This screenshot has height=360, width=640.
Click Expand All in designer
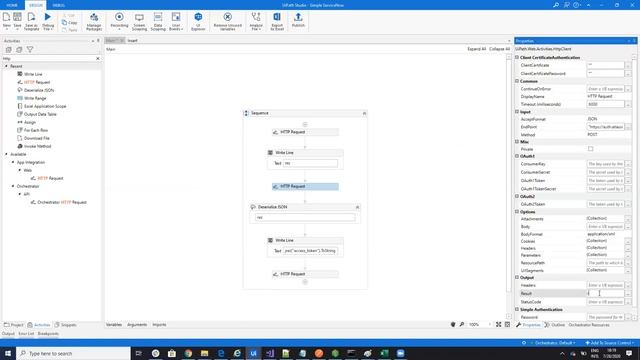coord(476,49)
